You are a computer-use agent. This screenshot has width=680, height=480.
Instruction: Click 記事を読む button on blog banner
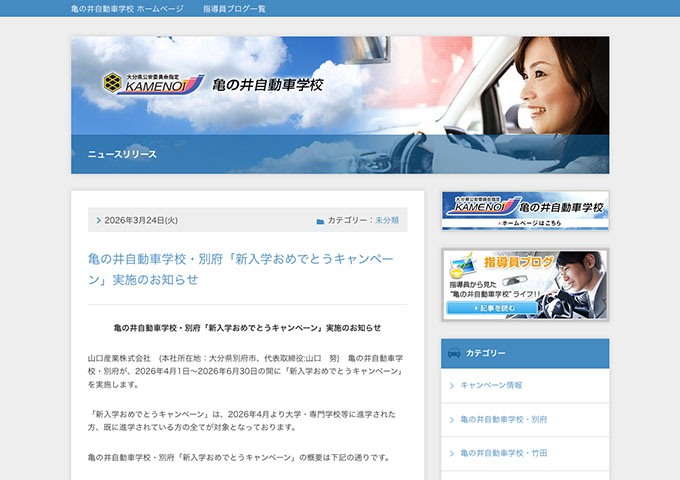point(492,308)
